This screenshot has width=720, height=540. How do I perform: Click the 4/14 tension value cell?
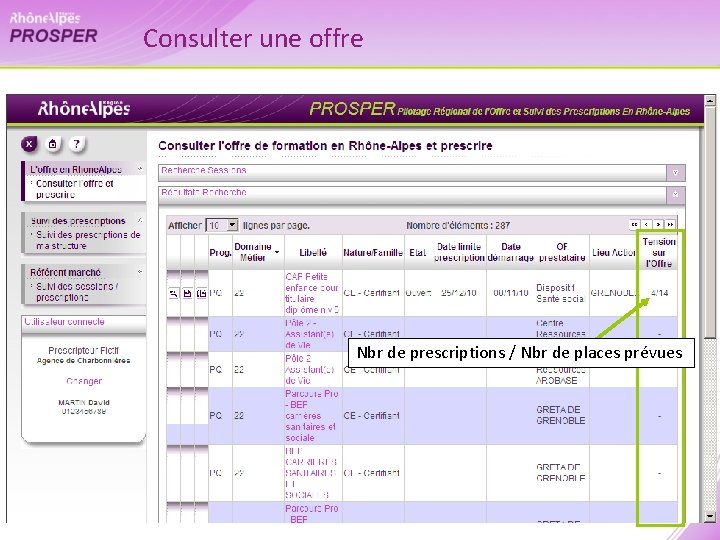[x=659, y=292]
